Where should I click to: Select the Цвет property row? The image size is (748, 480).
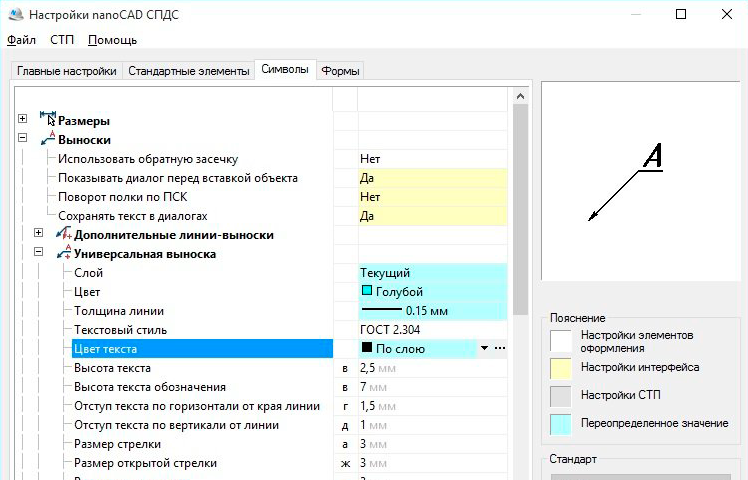[87, 292]
